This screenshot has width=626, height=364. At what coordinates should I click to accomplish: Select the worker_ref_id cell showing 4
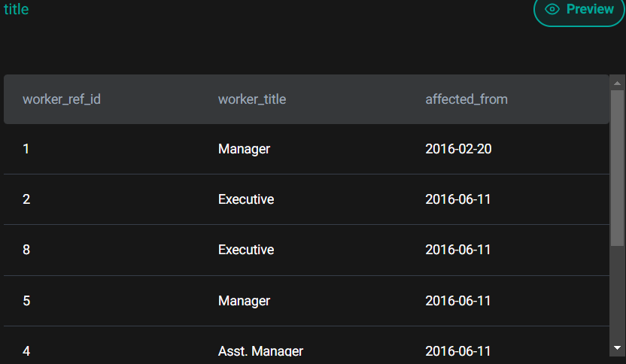click(26, 351)
